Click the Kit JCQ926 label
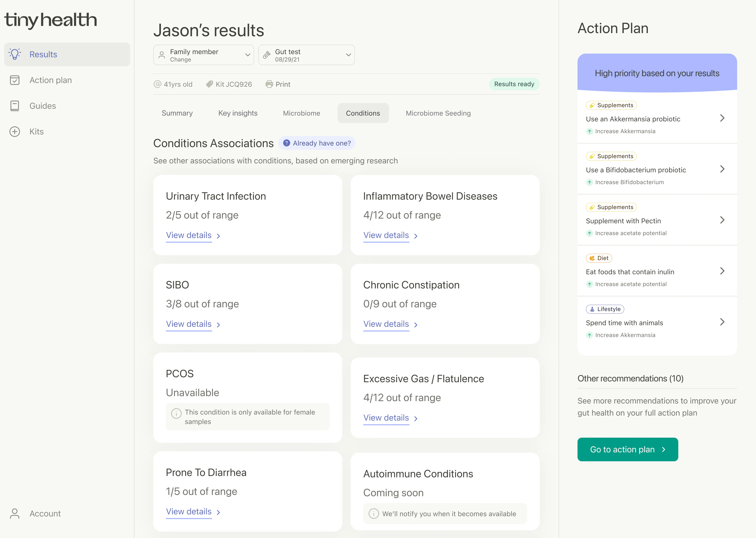 pyautogui.click(x=234, y=84)
